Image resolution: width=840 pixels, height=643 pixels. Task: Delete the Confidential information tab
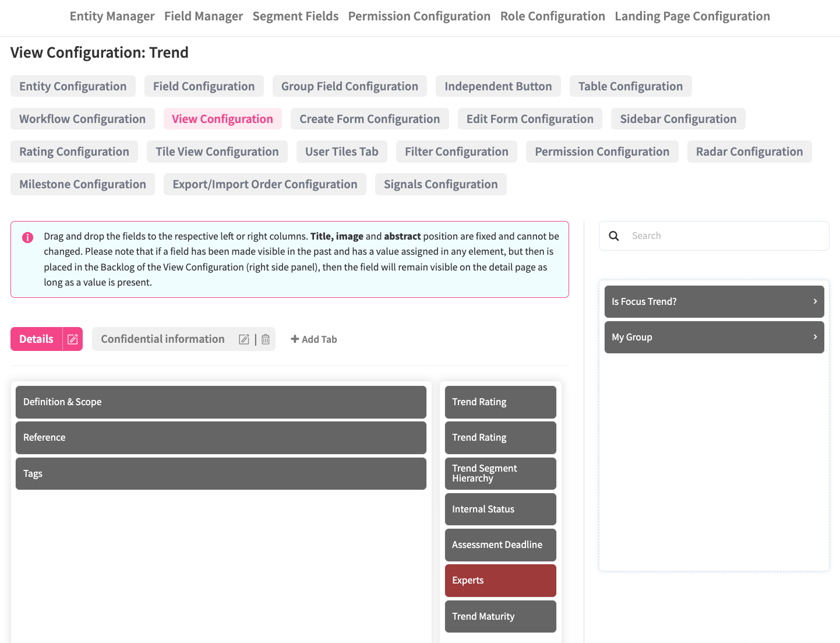click(x=266, y=339)
